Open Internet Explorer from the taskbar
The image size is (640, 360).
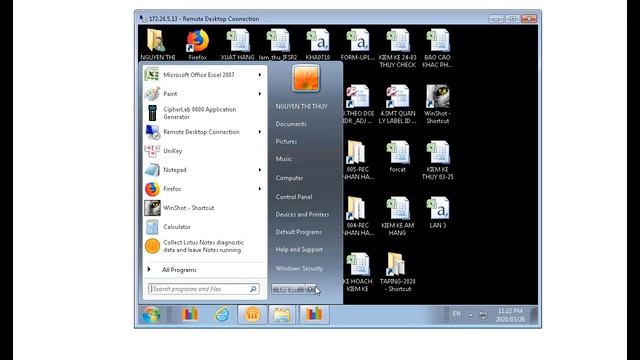(x=222, y=315)
